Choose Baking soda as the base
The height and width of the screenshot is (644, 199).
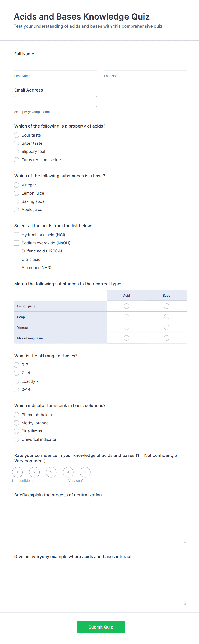tap(16, 201)
